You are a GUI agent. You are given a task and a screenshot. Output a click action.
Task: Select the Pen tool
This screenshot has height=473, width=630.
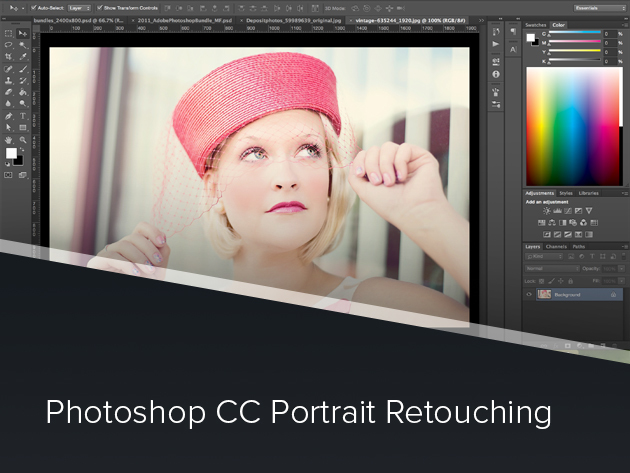(8, 116)
